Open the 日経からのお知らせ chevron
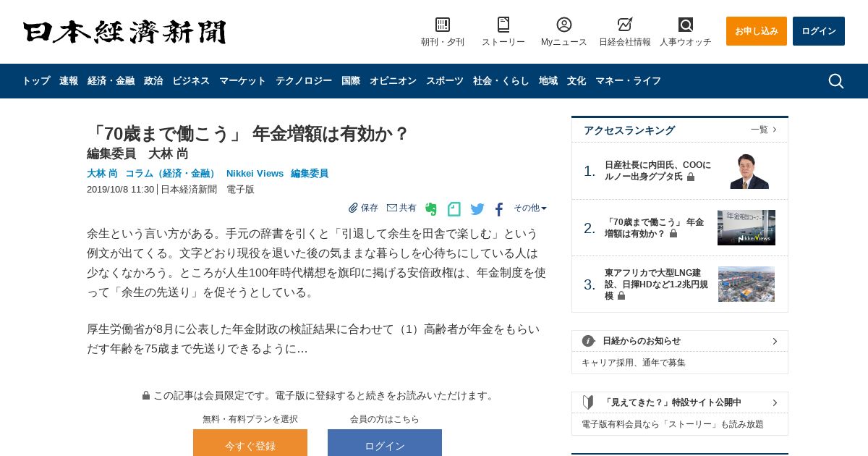The height and width of the screenshot is (456, 868). pyautogui.click(x=775, y=341)
